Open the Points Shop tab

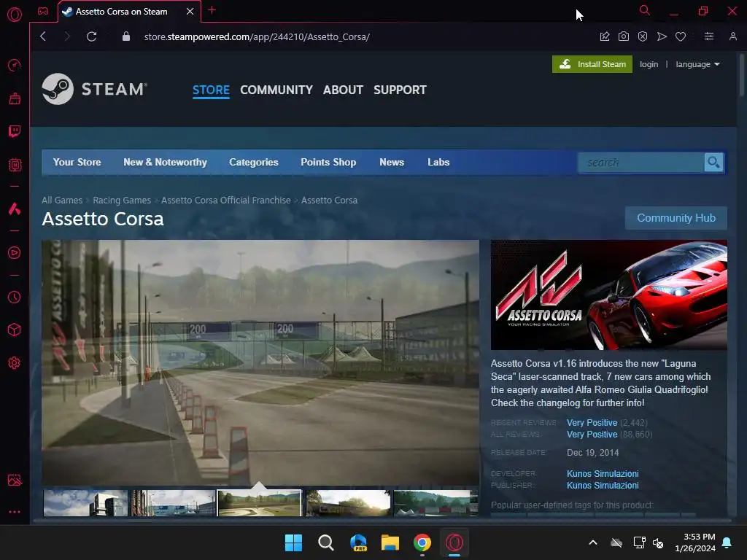(x=328, y=163)
